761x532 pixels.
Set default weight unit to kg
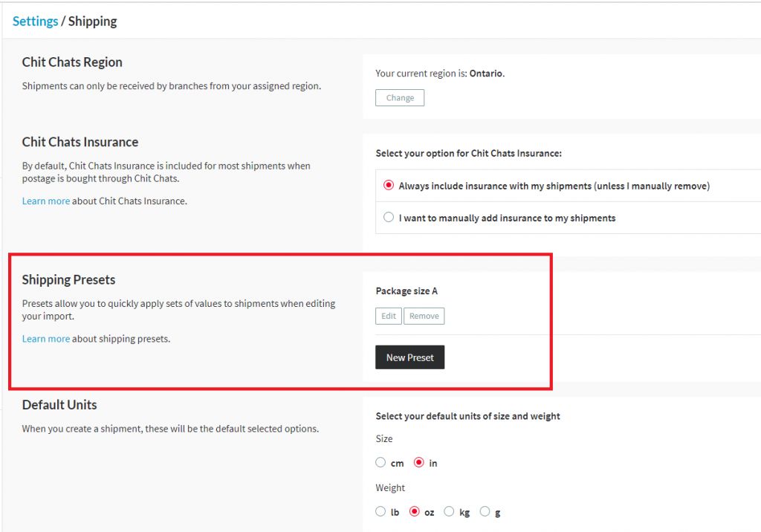(449, 512)
